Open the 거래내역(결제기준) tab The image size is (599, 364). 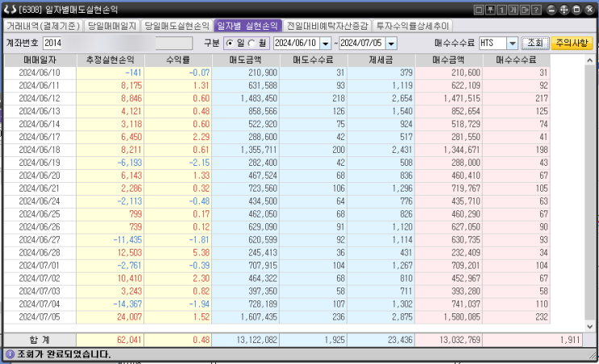(44, 26)
